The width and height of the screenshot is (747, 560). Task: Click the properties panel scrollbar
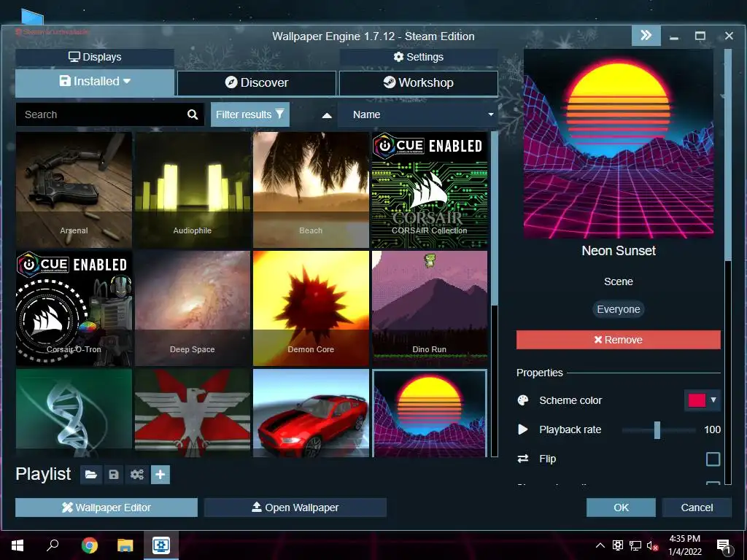[727, 155]
